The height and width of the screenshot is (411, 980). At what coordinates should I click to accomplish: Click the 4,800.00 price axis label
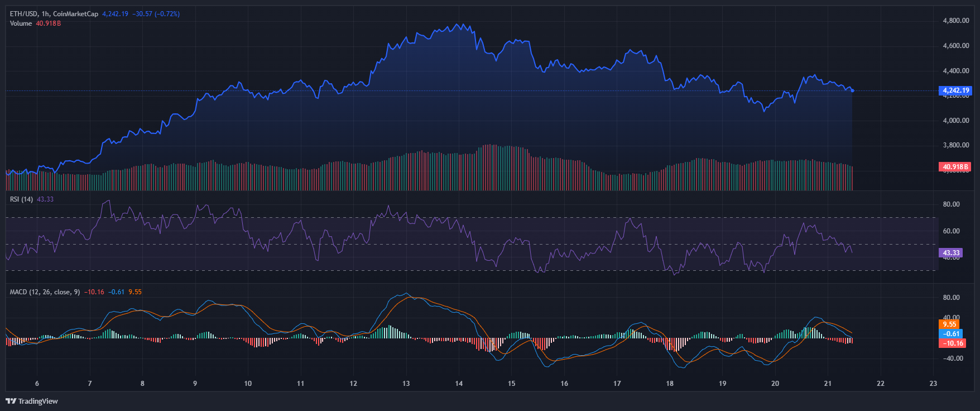click(955, 21)
